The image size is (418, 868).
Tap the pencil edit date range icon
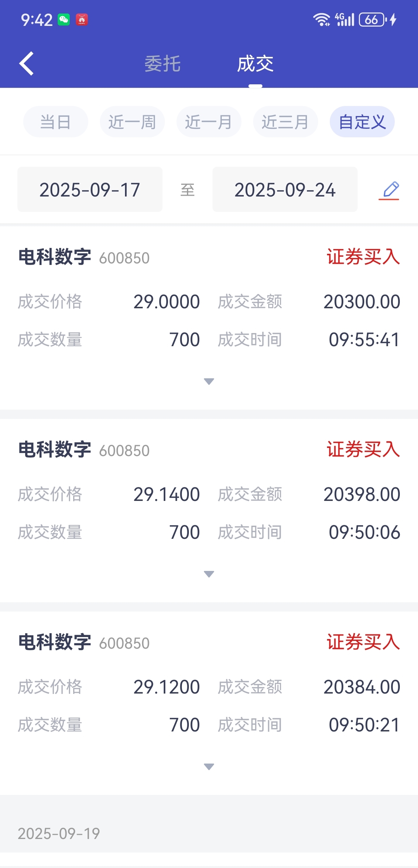click(389, 190)
